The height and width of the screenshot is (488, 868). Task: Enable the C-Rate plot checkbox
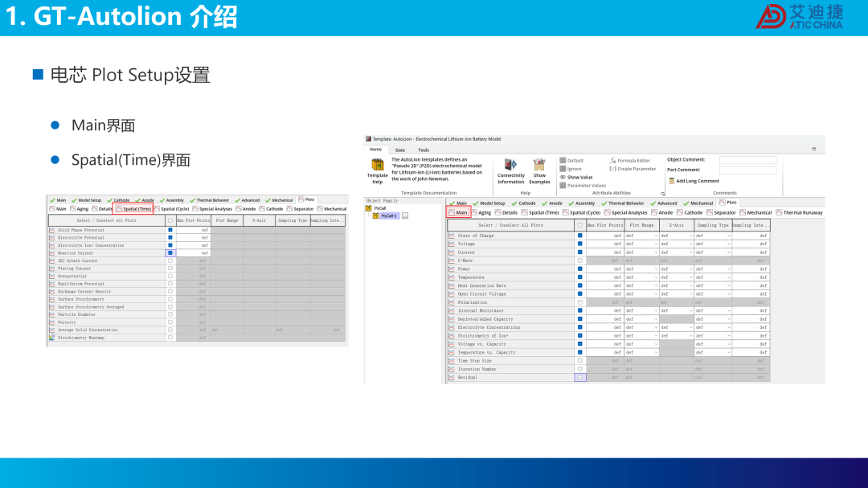pos(580,260)
